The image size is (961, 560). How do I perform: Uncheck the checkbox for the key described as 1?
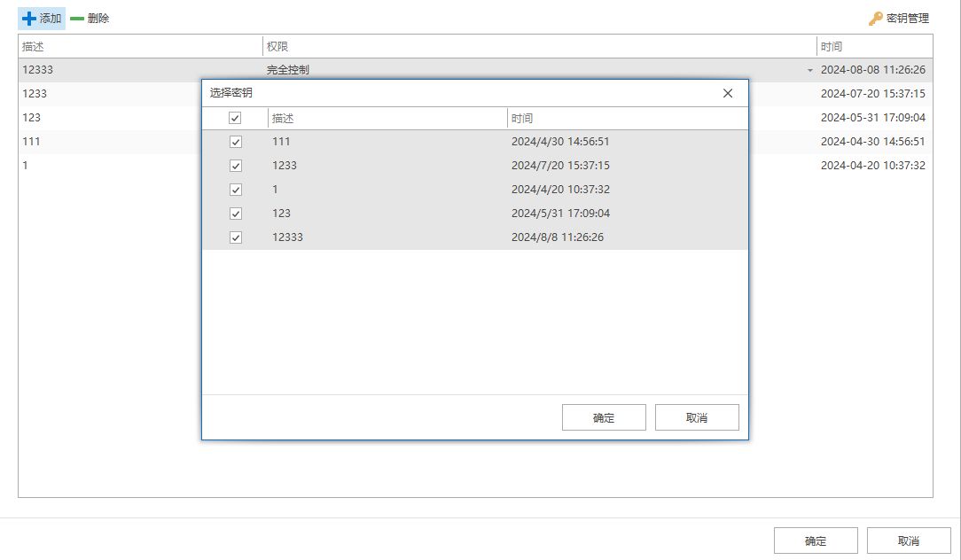coord(235,190)
